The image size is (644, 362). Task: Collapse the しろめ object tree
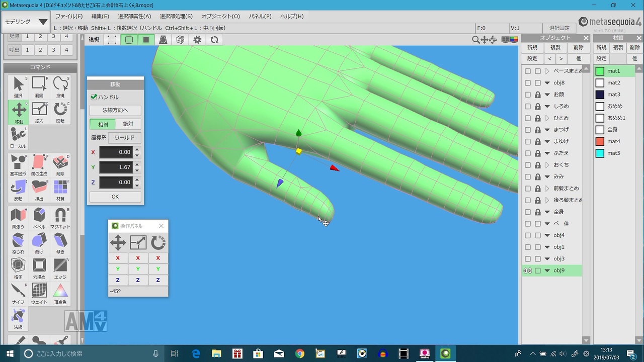click(x=547, y=107)
